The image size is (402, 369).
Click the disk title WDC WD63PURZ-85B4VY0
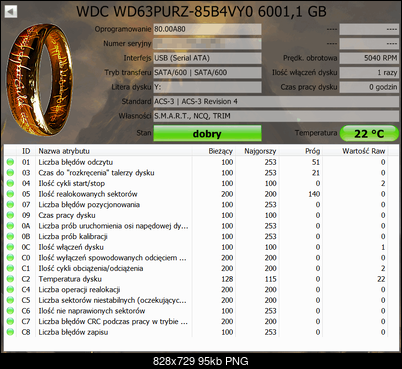coord(201,12)
